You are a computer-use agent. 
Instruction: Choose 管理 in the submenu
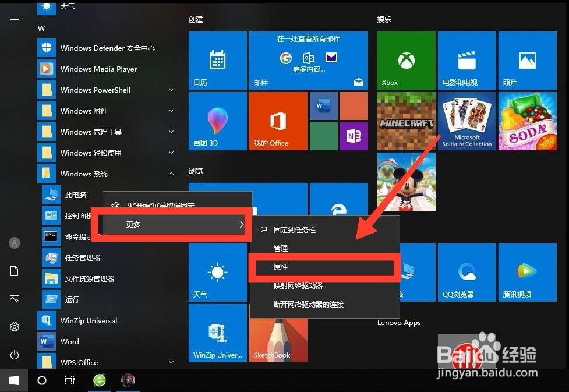click(x=325, y=248)
